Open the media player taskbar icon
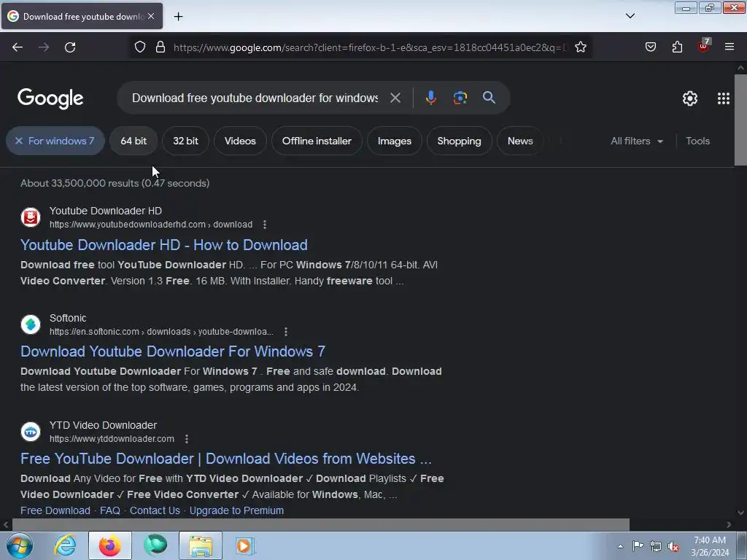 [244, 545]
